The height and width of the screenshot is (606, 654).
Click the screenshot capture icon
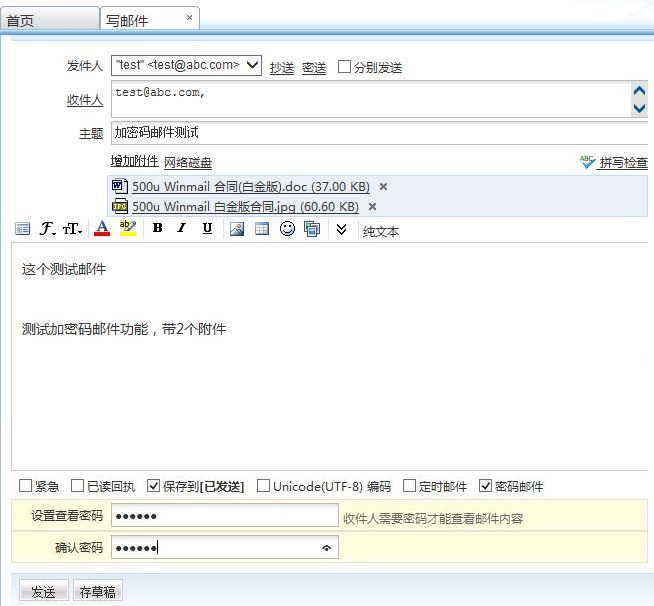pyautogui.click(x=312, y=229)
